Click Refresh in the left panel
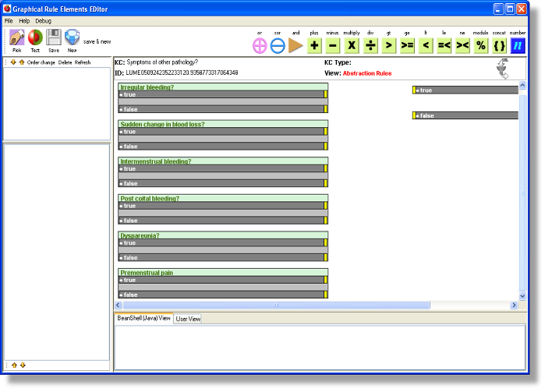Viewport: 545px width, 392px height. coord(83,62)
